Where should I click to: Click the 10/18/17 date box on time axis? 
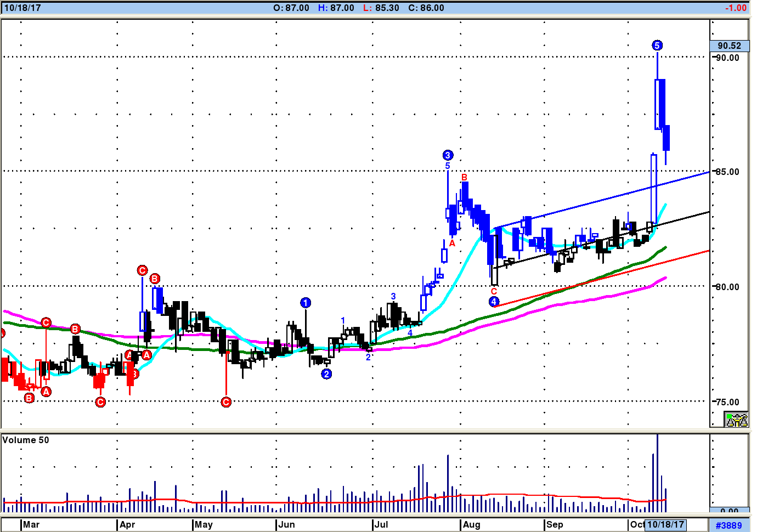tap(666, 525)
